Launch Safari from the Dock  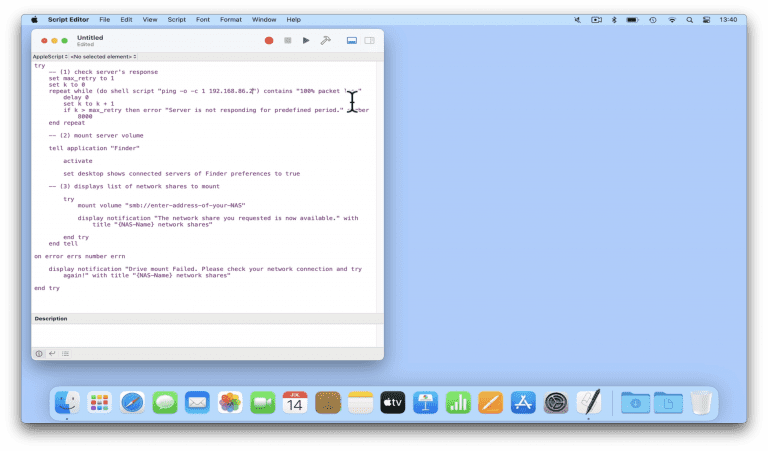pyautogui.click(x=132, y=403)
